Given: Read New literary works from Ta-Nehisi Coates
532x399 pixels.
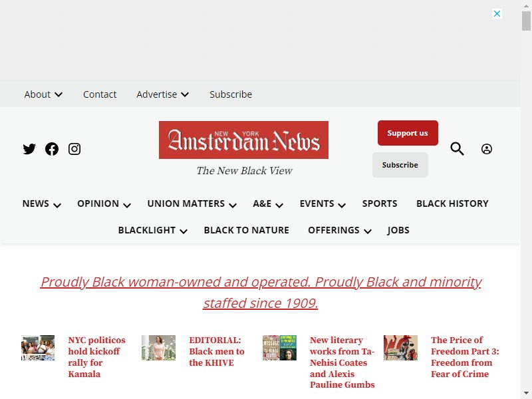Looking at the screenshot, I should click(x=342, y=362).
